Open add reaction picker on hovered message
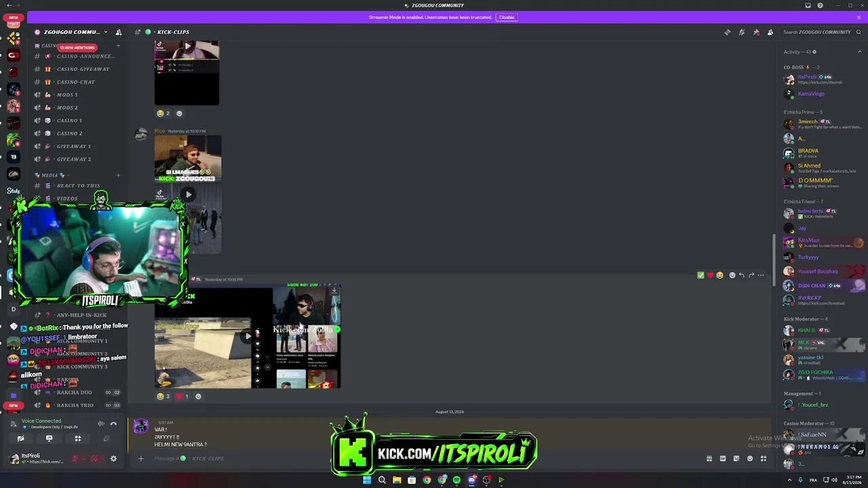868x488 pixels. pos(732,275)
